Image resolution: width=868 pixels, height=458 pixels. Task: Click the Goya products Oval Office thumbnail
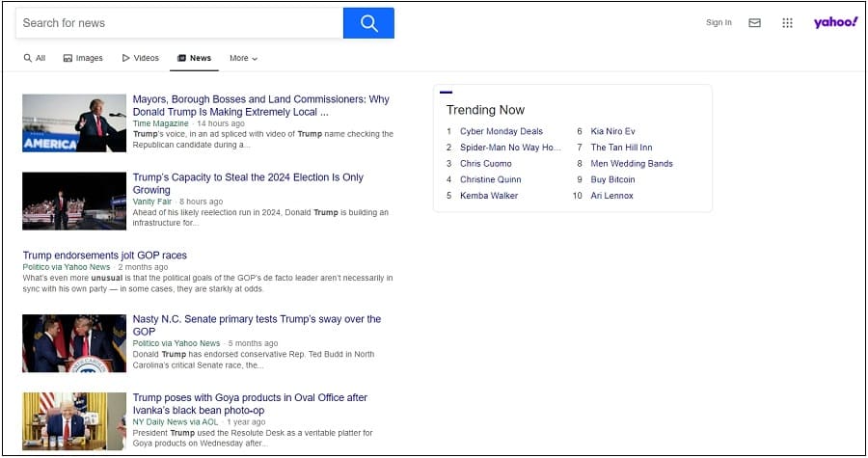[74, 421]
